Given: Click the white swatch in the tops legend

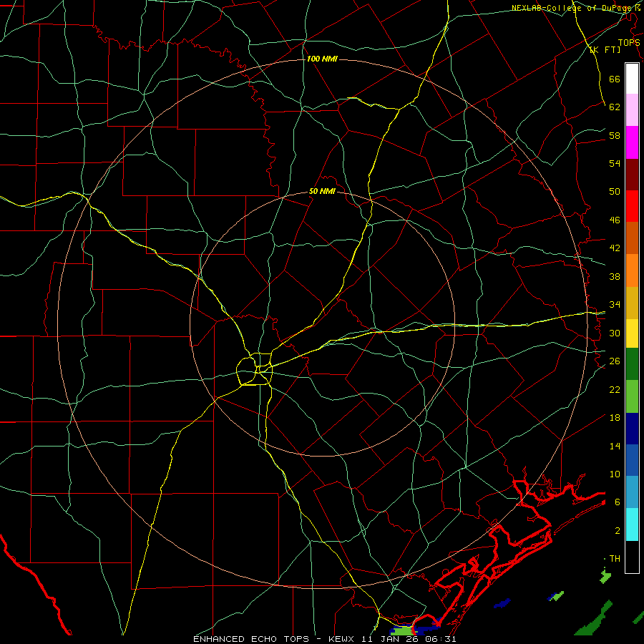Looking at the screenshot, I should click(632, 79).
